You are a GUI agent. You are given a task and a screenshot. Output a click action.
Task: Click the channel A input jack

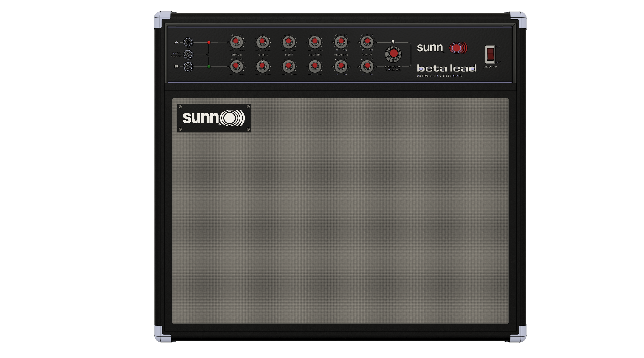[188, 42]
